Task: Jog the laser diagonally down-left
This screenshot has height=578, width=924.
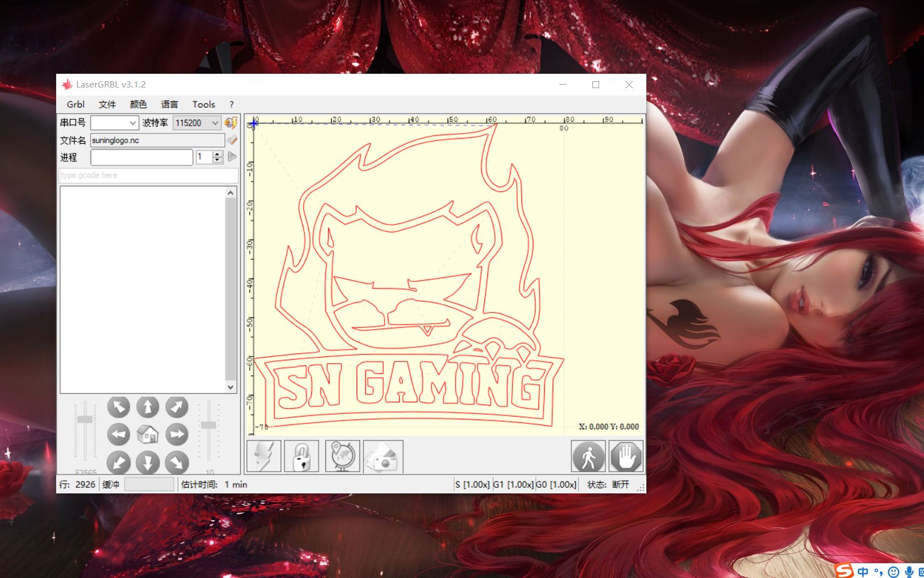Action: pyautogui.click(x=119, y=463)
